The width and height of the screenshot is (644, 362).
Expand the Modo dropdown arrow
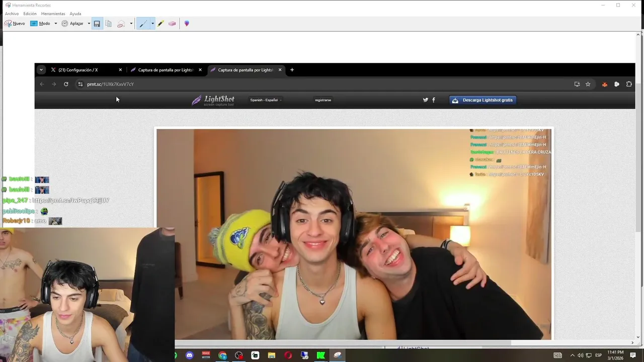point(55,24)
